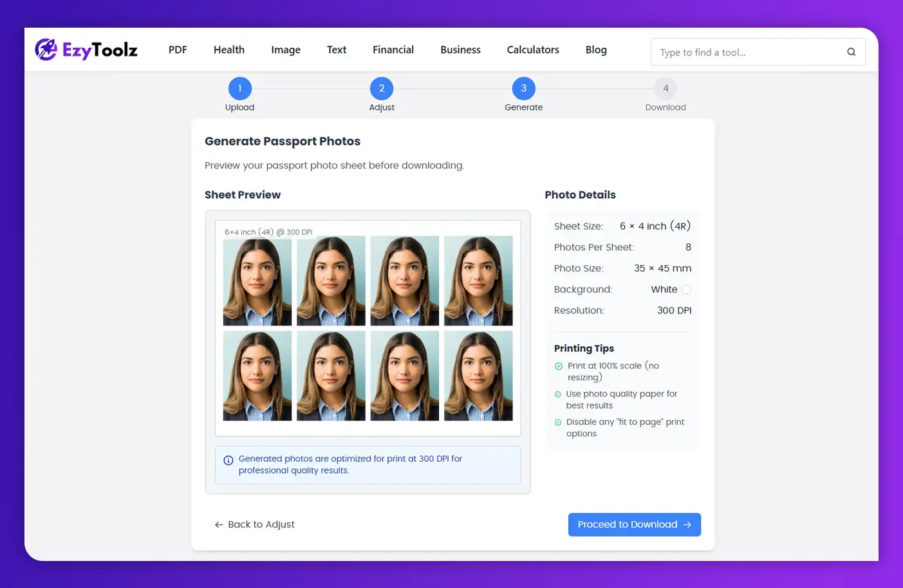The height and width of the screenshot is (588, 903).
Task: Click the top-left passport photo thumbnail
Action: point(257,280)
